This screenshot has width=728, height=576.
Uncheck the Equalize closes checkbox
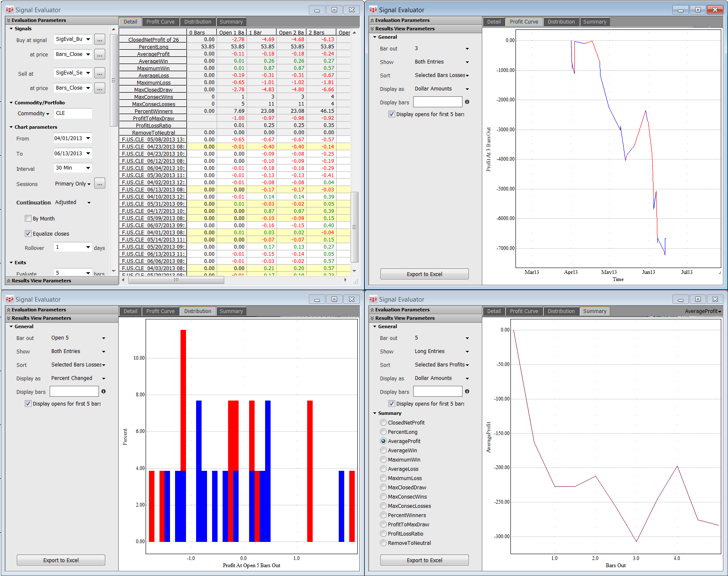(x=28, y=234)
